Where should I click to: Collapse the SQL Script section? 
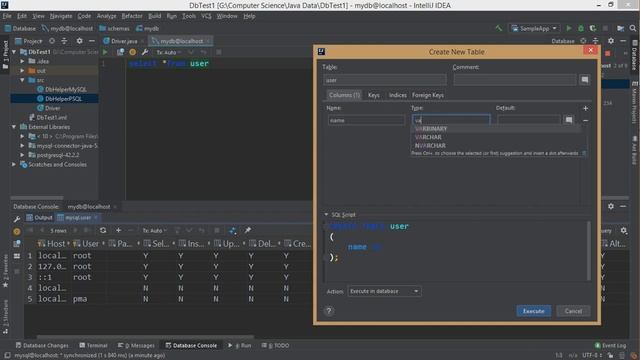tap(326, 214)
